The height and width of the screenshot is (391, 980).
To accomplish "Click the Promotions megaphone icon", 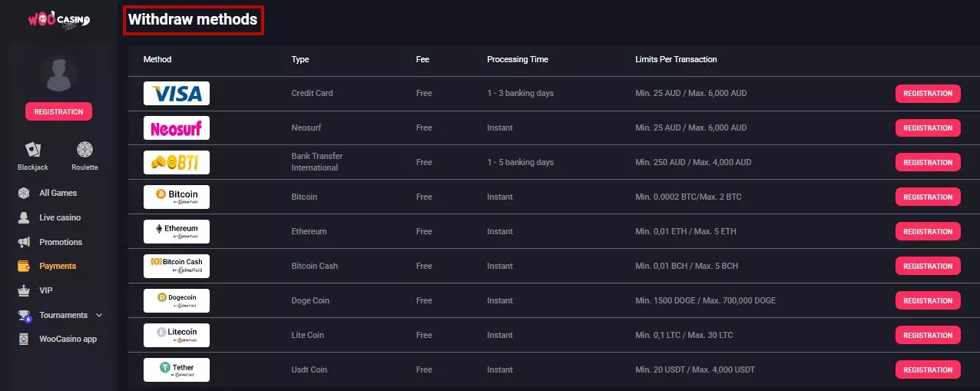I will click(x=24, y=242).
